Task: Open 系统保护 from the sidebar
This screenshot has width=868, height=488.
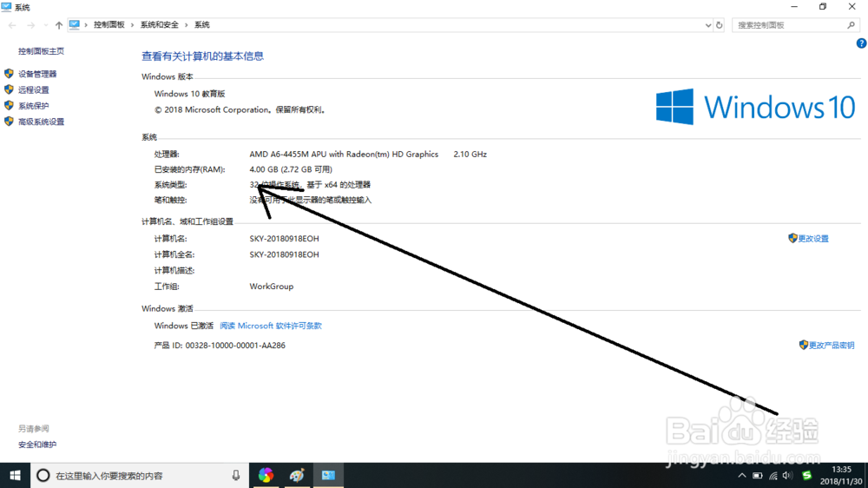Action: (33, 106)
